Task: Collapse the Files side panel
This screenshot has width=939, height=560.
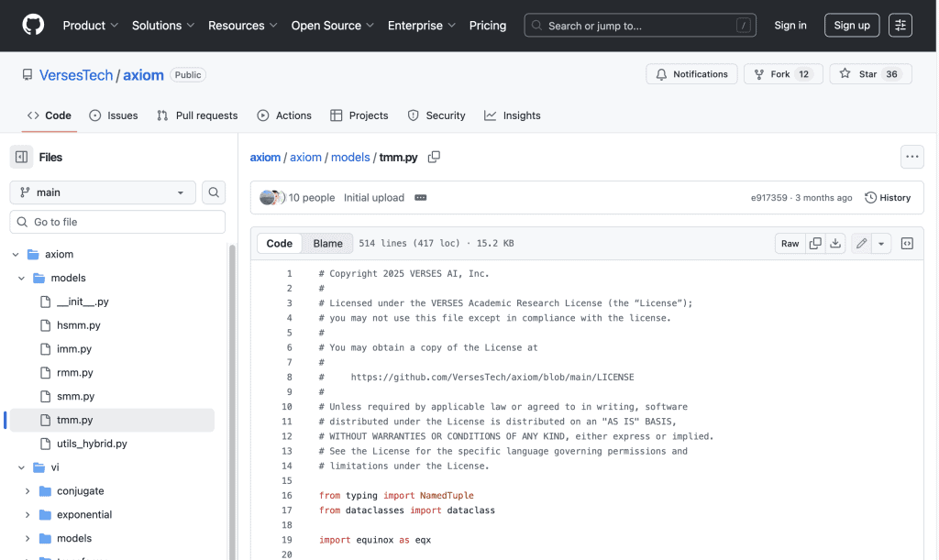Action: (21, 157)
